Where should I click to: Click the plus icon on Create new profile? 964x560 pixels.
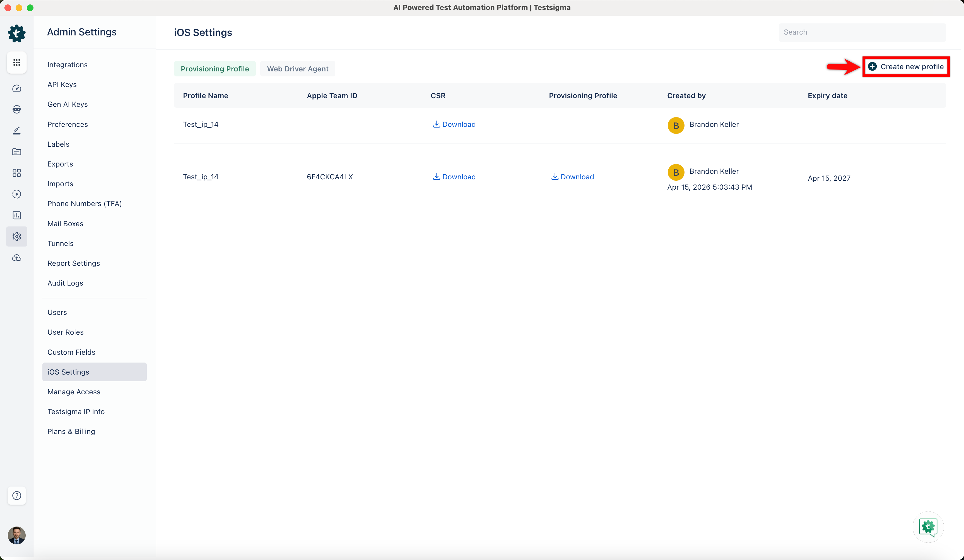click(872, 67)
